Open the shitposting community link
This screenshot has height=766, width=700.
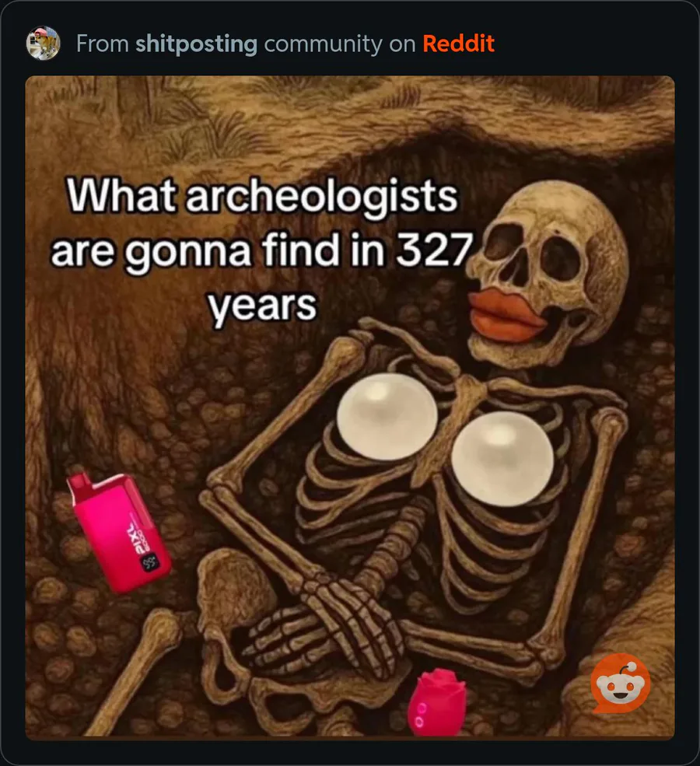pos(196,44)
